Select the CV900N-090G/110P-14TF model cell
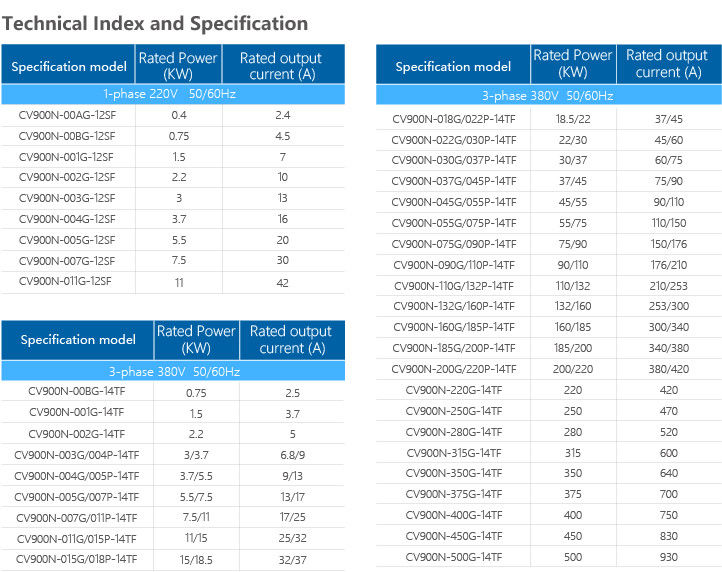The height and width of the screenshot is (572, 722). point(453,264)
